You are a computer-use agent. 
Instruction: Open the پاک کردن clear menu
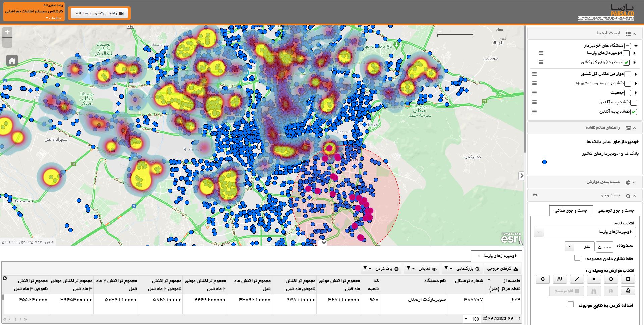pos(381,269)
